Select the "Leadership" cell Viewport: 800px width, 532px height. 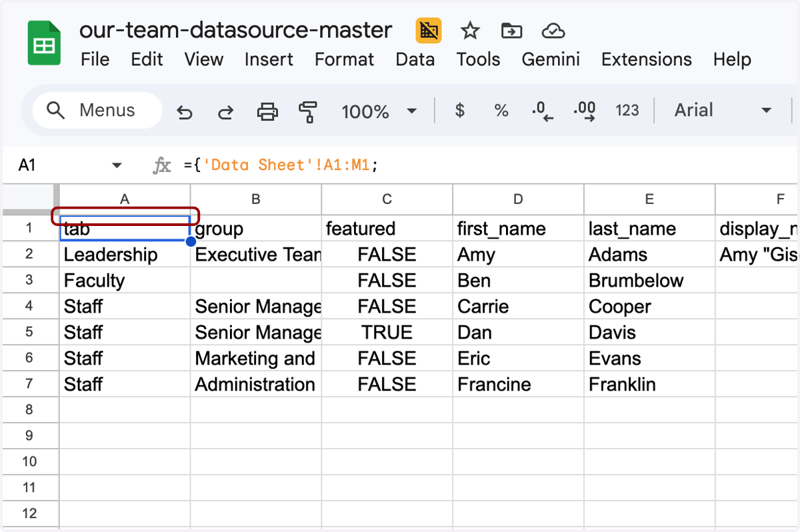(x=125, y=255)
